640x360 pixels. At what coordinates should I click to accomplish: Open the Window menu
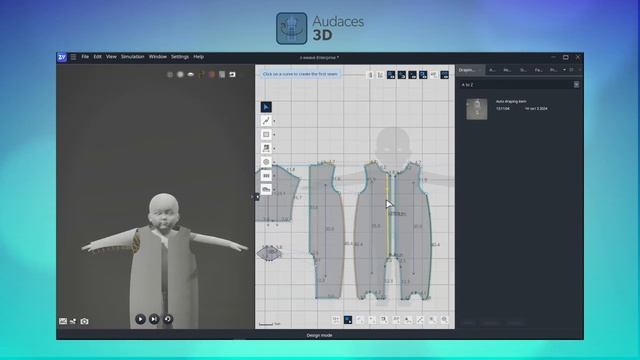pyautogui.click(x=158, y=57)
